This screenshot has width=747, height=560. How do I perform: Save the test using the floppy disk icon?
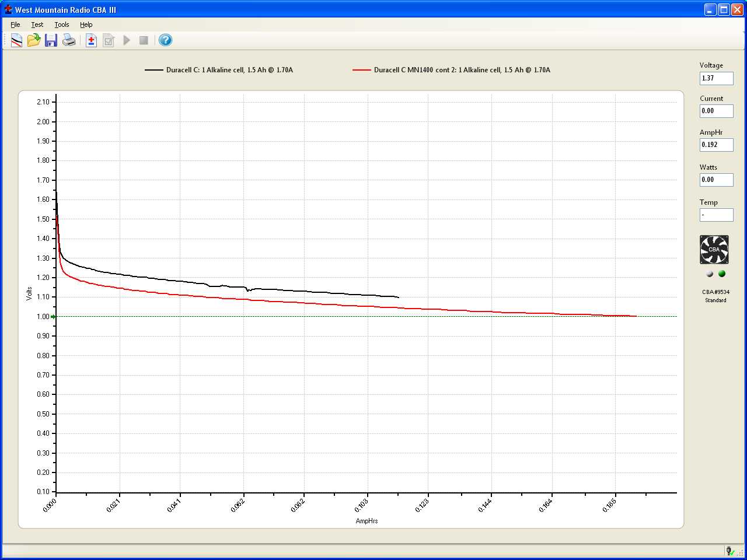[x=51, y=40]
